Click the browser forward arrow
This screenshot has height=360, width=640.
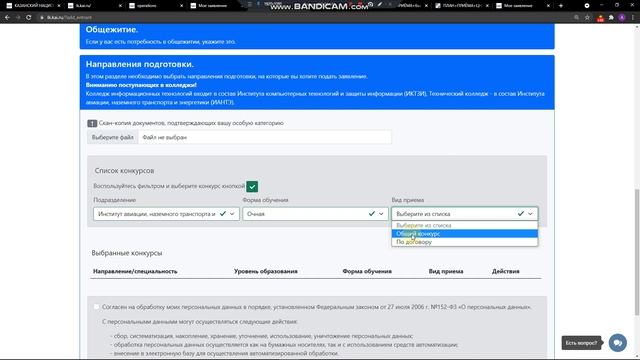18,18
